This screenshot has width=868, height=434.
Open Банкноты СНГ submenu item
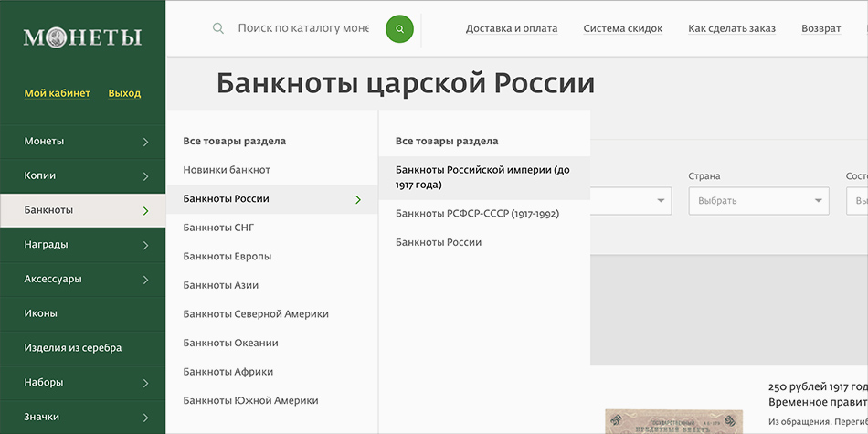(218, 228)
